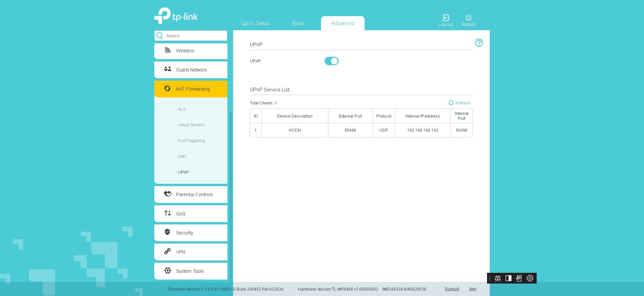
Task: Click the 192.168.100.102 IP address cell
Action: pyautogui.click(x=423, y=130)
